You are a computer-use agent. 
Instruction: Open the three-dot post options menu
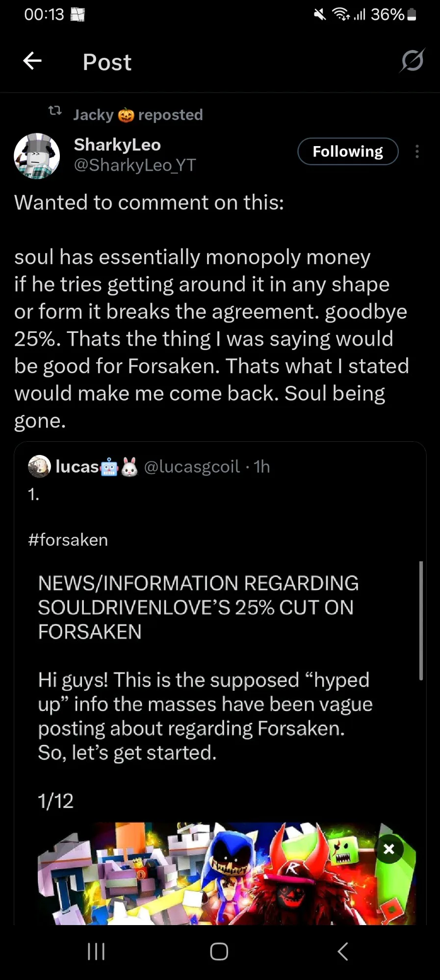pyautogui.click(x=417, y=151)
